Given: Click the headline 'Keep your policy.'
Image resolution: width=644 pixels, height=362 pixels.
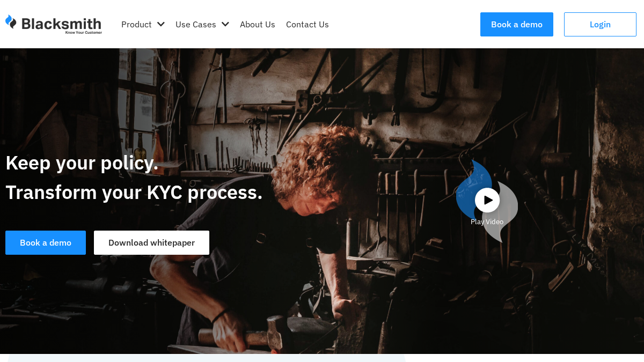Looking at the screenshot, I should pos(82,162).
